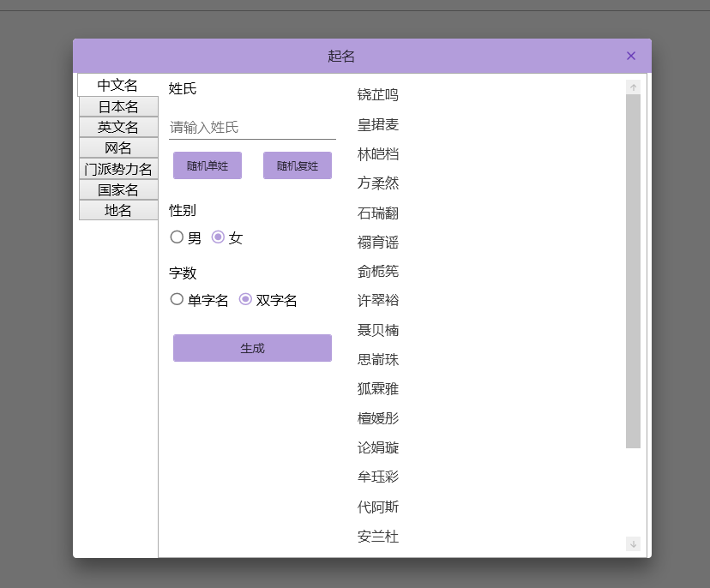
Task: Stay on the 中文名 tab
Action: tap(117, 86)
